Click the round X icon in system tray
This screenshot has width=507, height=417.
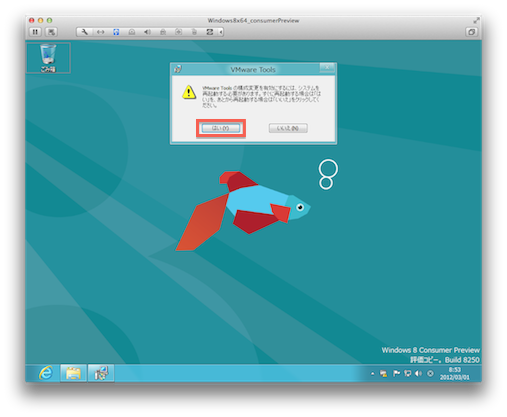(430, 374)
